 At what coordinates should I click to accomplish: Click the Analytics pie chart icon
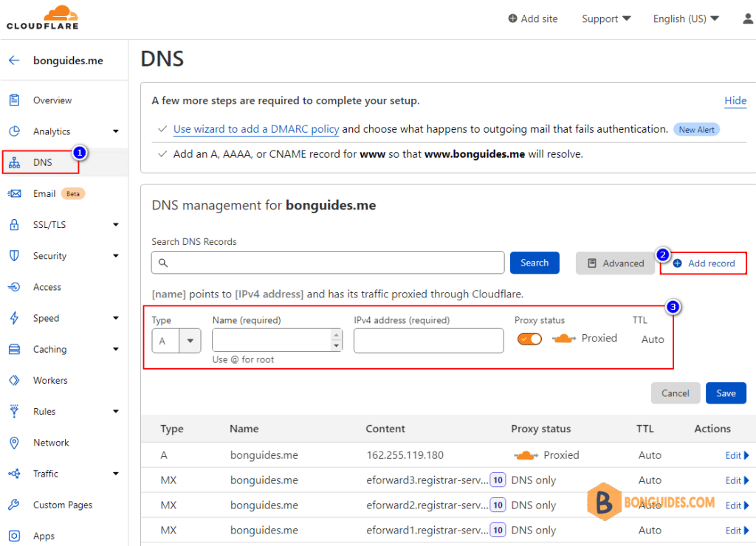tap(15, 131)
